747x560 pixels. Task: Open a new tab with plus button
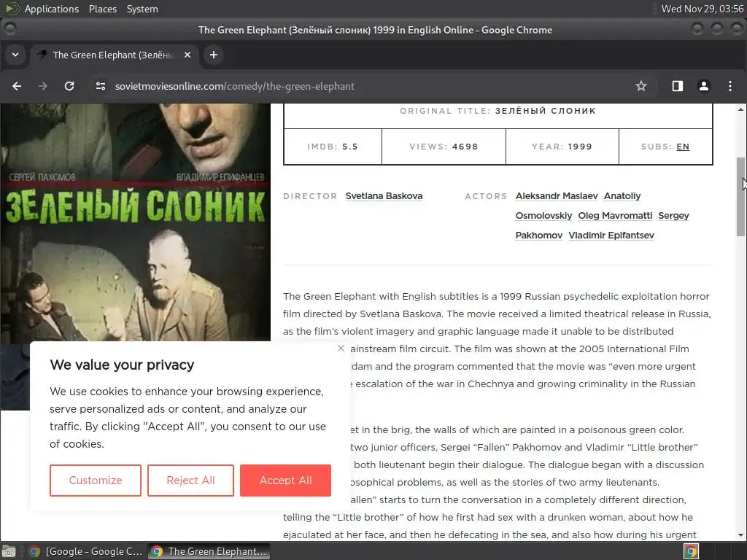coord(214,55)
